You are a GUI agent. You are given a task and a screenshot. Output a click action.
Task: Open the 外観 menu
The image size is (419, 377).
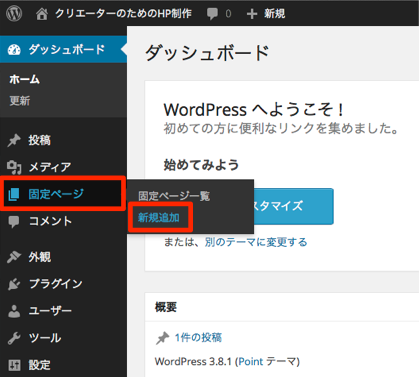point(40,257)
